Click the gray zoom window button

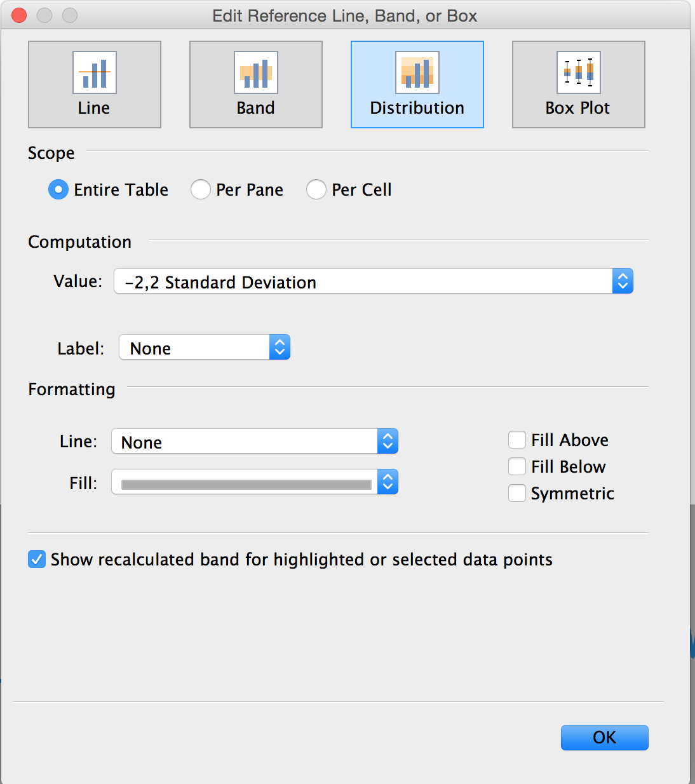[70, 15]
